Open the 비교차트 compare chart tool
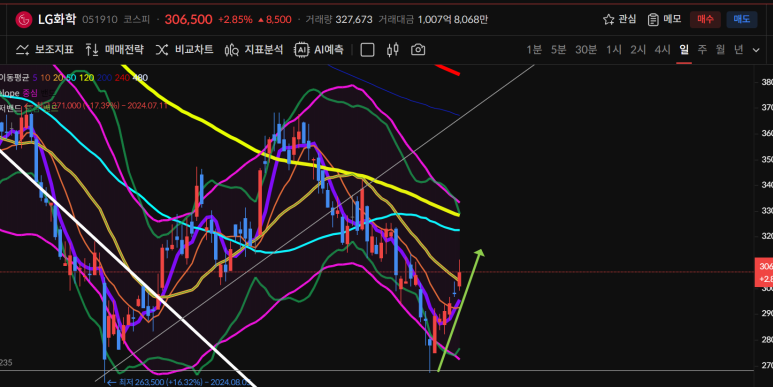The width and height of the screenshot is (773, 387). pyautogui.click(x=184, y=50)
